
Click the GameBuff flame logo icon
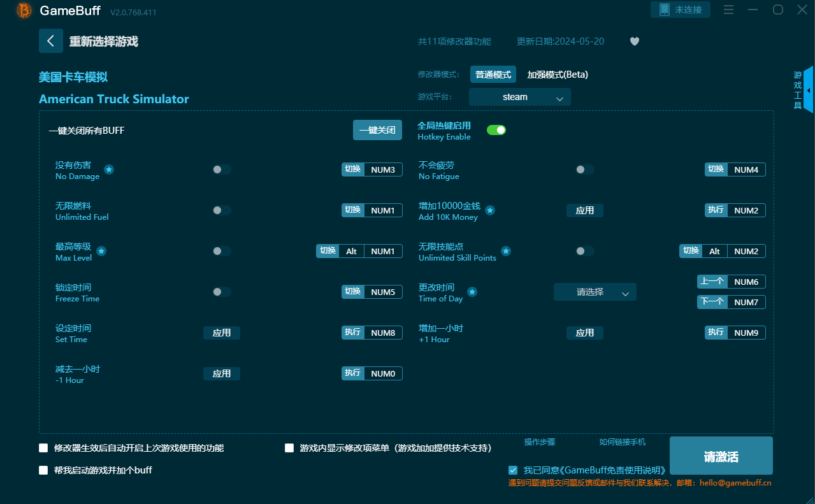(24, 10)
